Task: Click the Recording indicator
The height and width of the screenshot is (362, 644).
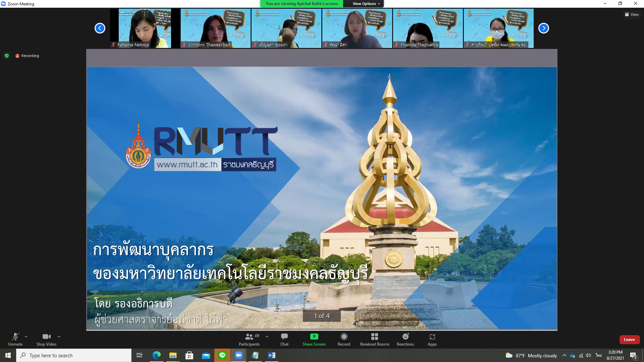Action: pyautogui.click(x=27, y=56)
